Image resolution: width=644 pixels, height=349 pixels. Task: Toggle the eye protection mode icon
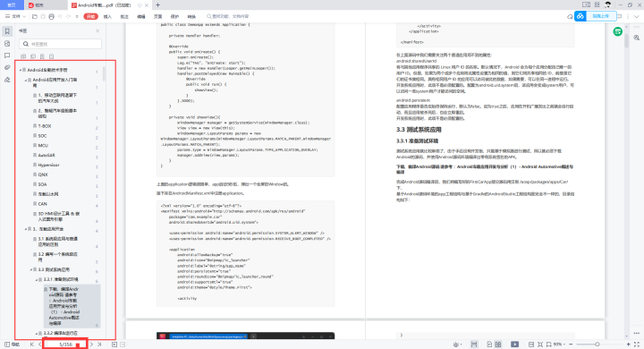tap(457, 345)
